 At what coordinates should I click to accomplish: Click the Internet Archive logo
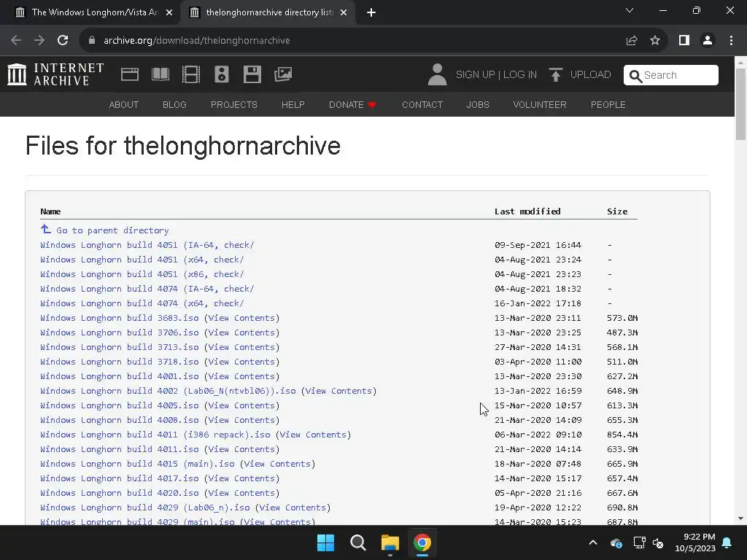click(x=55, y=74)
